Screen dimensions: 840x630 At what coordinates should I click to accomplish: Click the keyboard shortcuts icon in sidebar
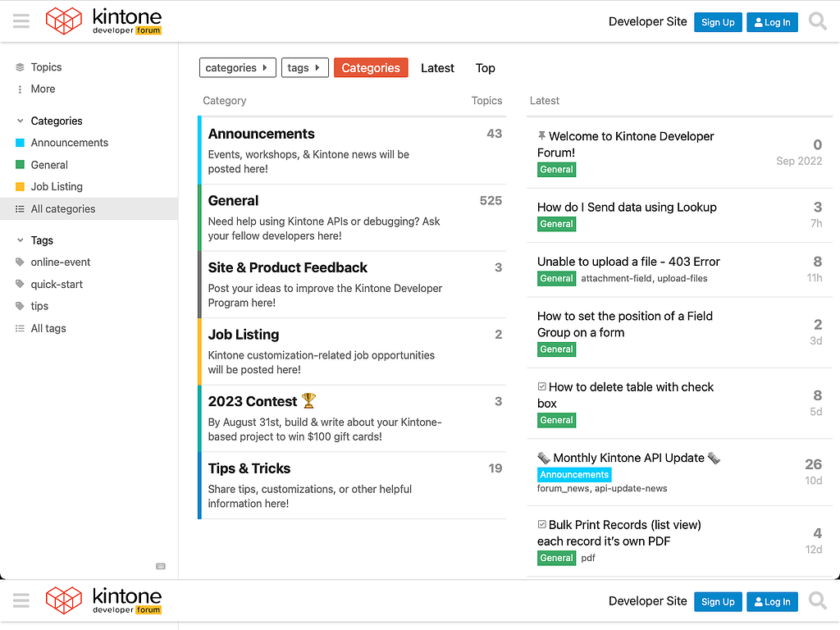click(161, 566)
